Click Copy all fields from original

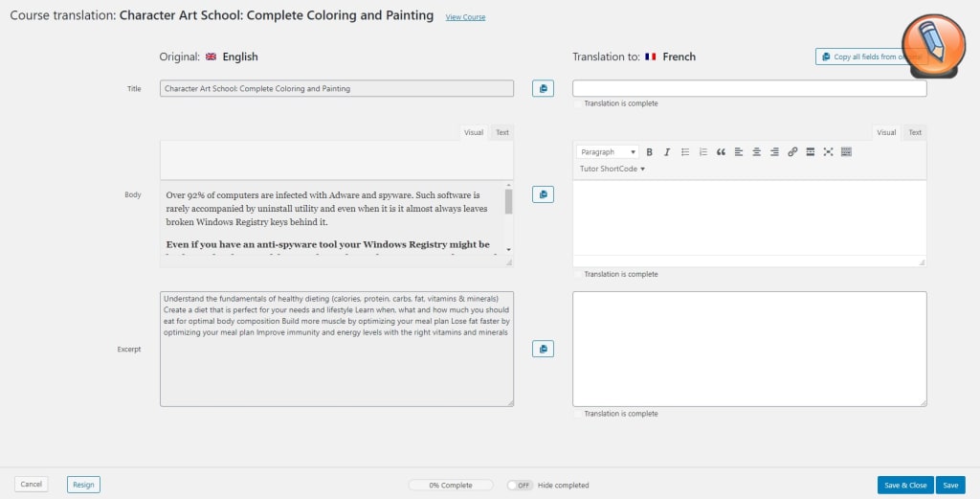pyautogui.click(x=871, y=57)
